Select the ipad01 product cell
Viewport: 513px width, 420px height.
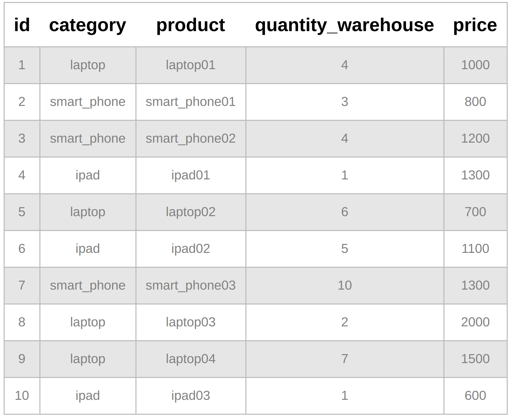coord(190,175)
